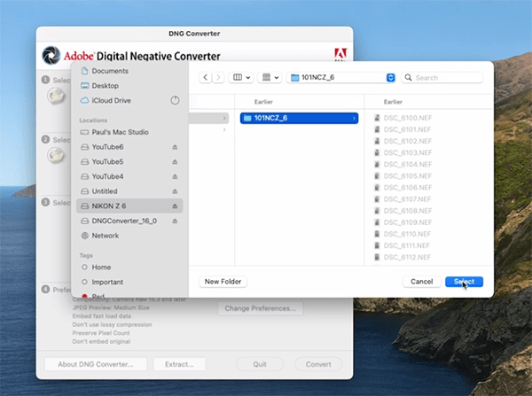This screenshot has width=532, height=396.
Task: Click the DNG Converter aperture logo
Action: point(51,55)
